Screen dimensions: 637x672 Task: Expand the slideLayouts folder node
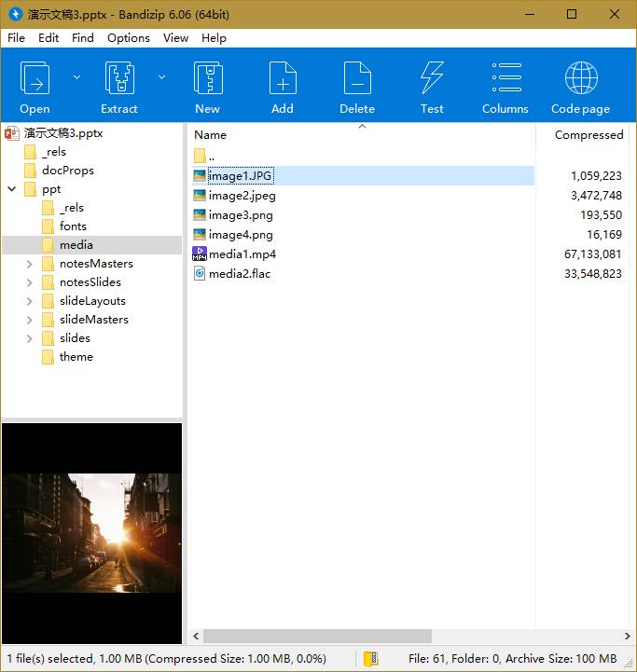tap(29, 301)
